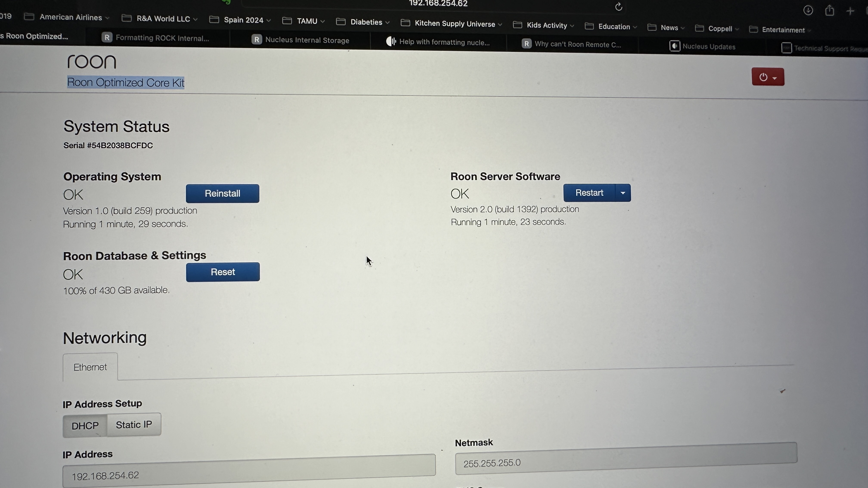Reset Roon Database & Settings
This screenshot has width=868, height=488.
coord(223,272)
